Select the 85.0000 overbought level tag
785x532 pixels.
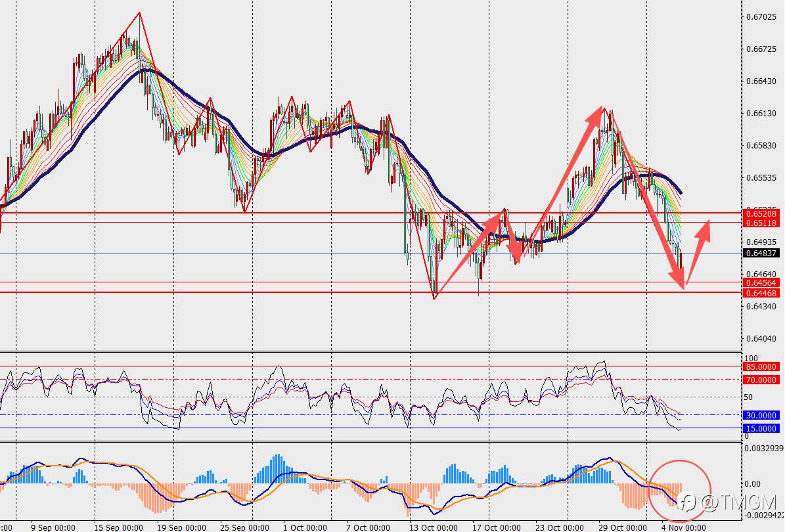tap(761, 367)
